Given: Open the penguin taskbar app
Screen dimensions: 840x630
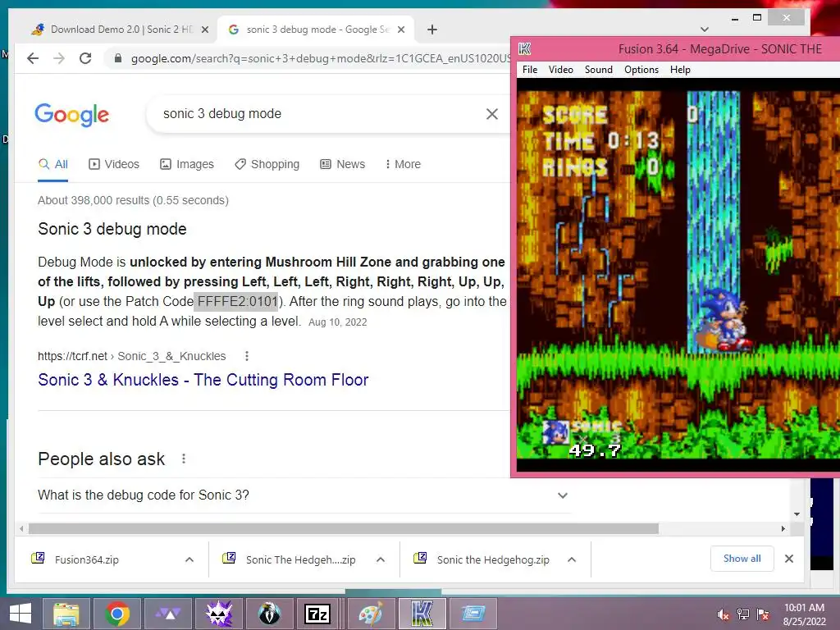Looking at the screenshot, I should tap(269, 614).
